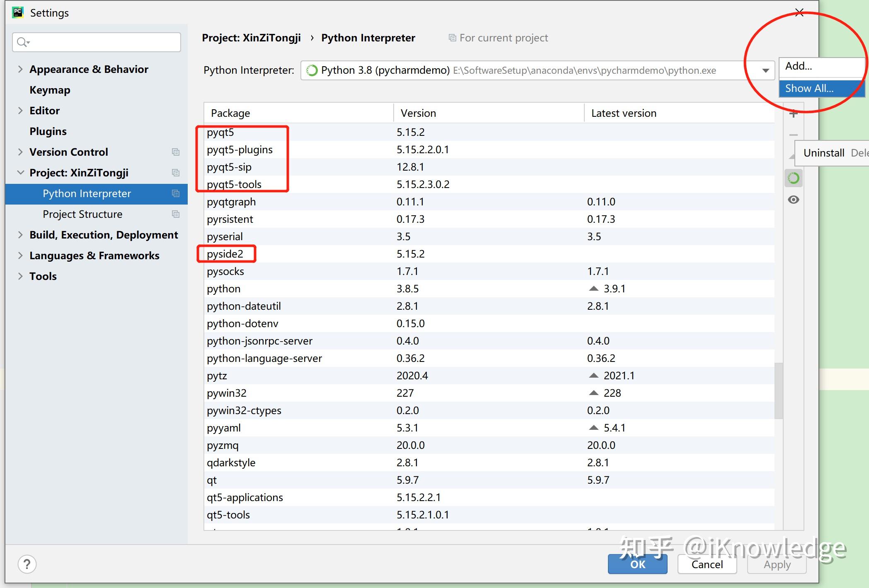Upgrade a package using the up-arrow icon
Image resolution: width=869 pixels, height=588 pixels.
[792, 155]
